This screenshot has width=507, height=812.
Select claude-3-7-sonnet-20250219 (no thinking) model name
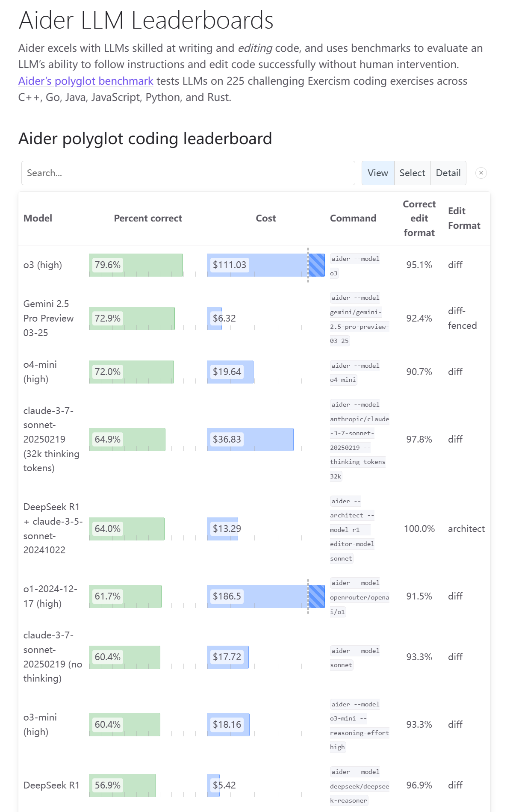point(53,657)
